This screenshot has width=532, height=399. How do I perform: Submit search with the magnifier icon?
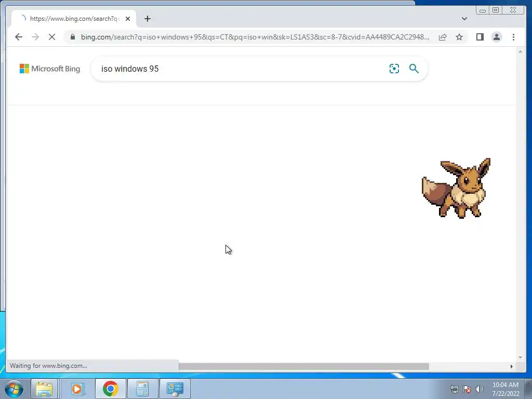414,69
